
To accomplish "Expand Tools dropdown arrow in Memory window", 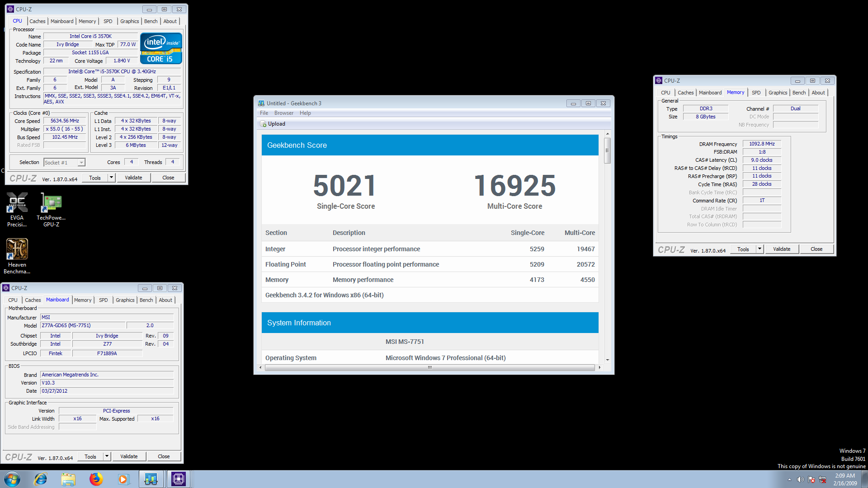I will click(759, 249).
